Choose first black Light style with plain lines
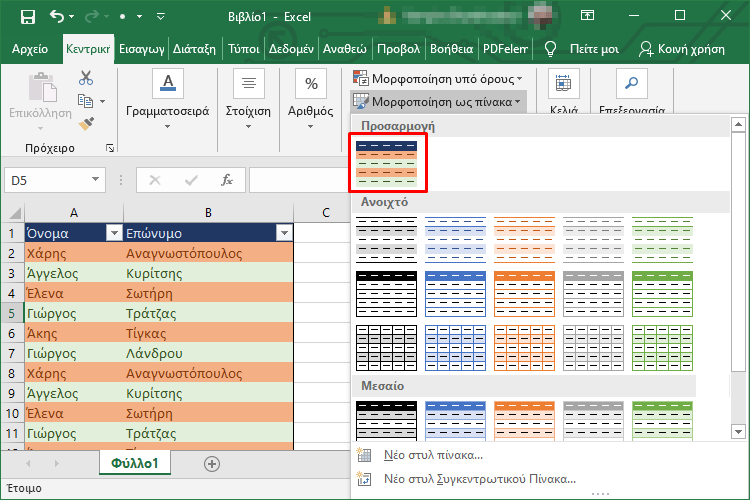The height and width of the screenshot is (500, 750). click(x=386, y=240)
